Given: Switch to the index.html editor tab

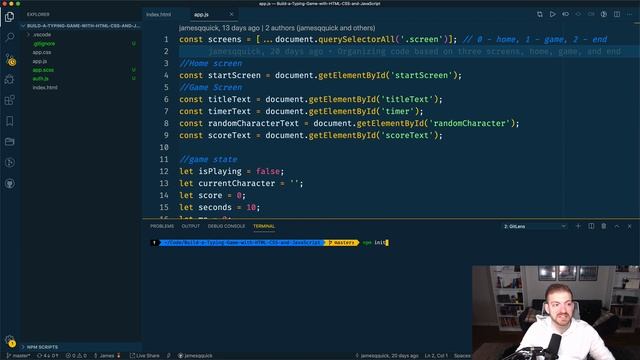Looking at the screenshot, I should coord(159,14).
